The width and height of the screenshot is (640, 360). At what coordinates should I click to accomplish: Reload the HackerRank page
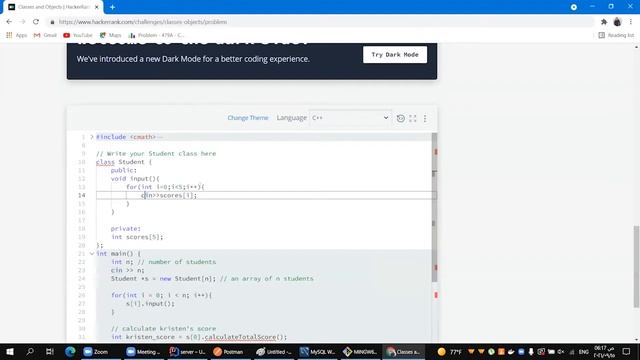36,22
